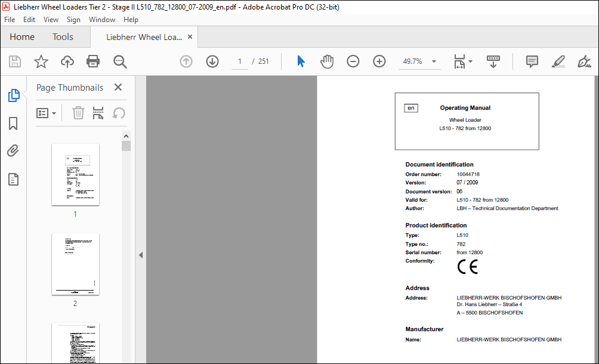Collapse the navigation pane with side arrow
Image resolution: width=599 pixels, height=364 pixels.
(141, 255)
